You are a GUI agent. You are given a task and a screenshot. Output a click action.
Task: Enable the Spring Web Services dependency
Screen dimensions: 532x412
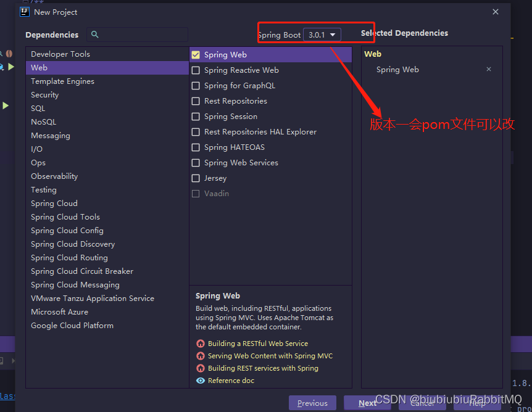coord(196,163)
